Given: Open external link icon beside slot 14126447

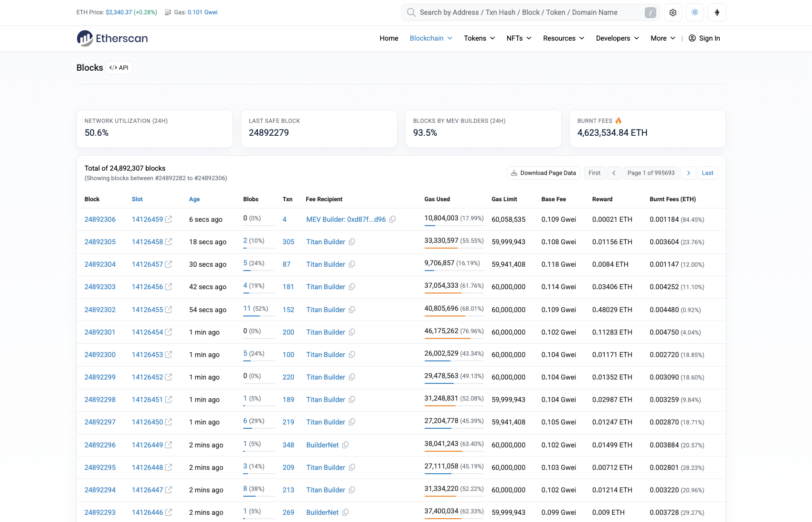Looking at the screenshot, I should click(x=169, y=490).
